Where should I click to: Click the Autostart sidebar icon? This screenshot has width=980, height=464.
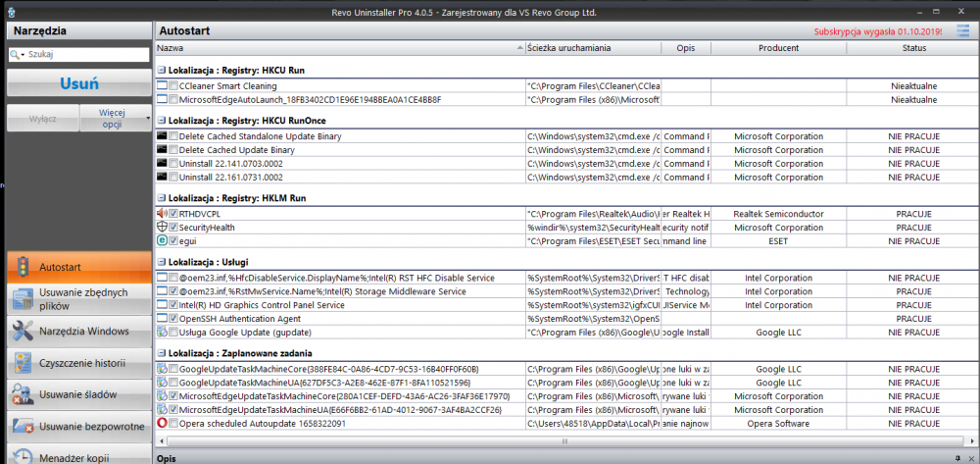pyautogui.click(x=22, y=267)
